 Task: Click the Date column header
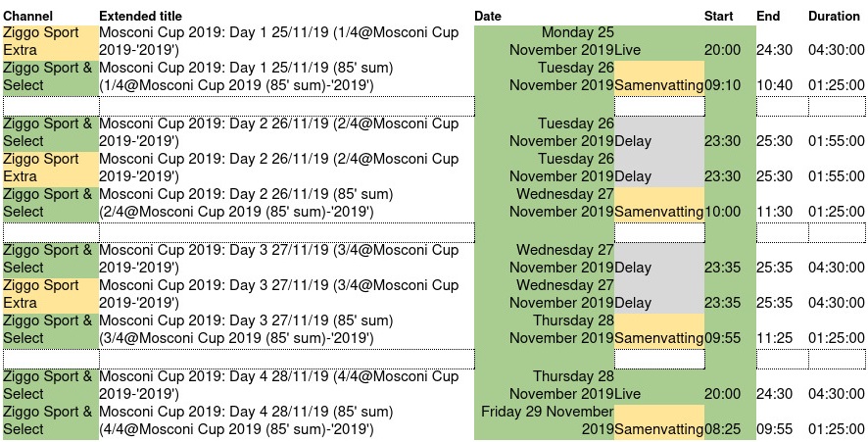point(488,16)
